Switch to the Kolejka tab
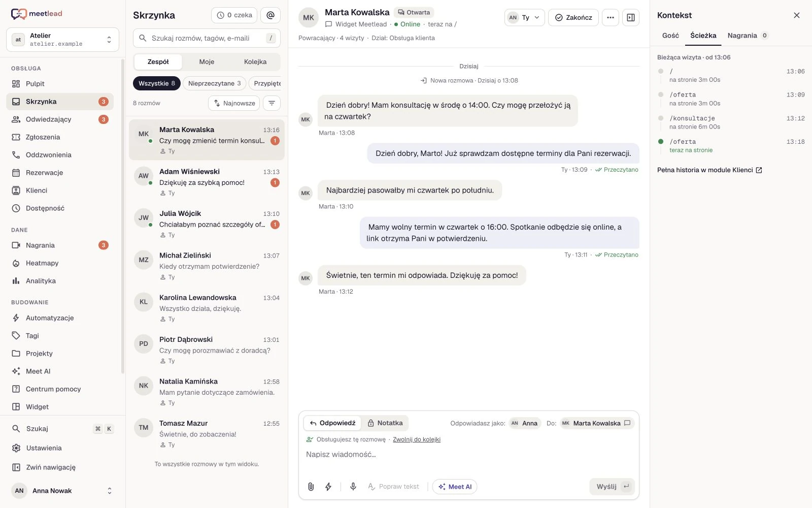This screenshot has height=508, width=812. tap(255, 62)
